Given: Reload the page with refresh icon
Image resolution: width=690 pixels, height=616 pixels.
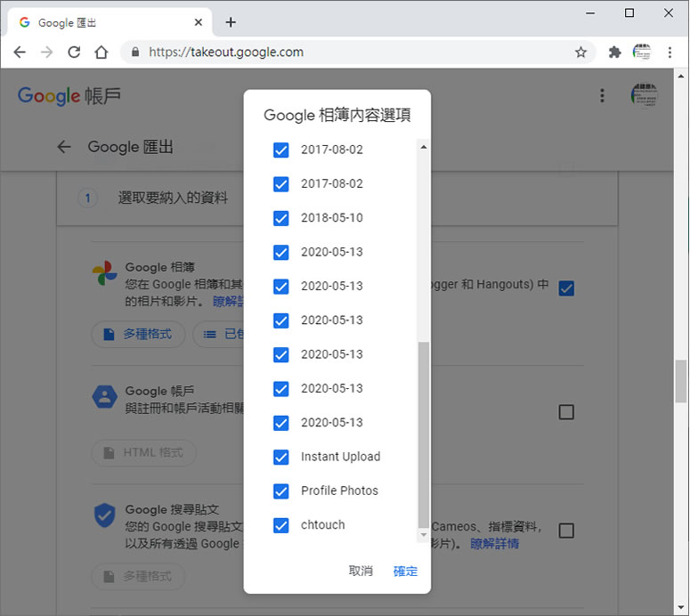Looking at the screenshot, I should point(74,53).
